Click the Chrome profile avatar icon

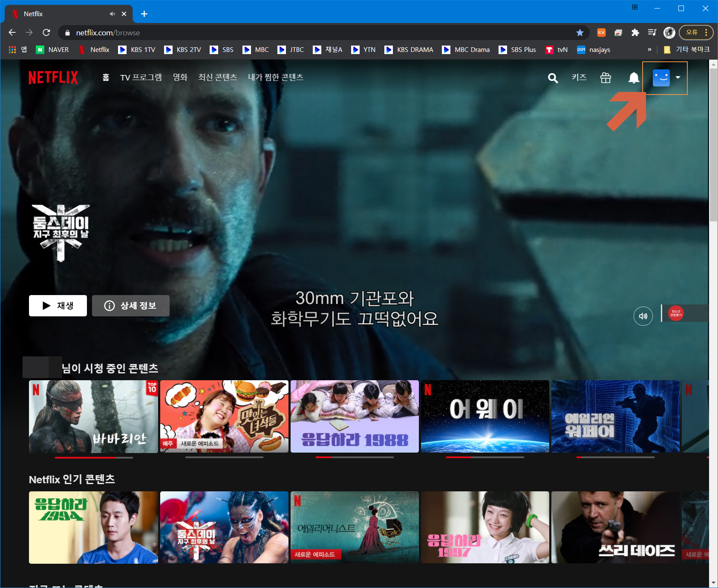669,33
